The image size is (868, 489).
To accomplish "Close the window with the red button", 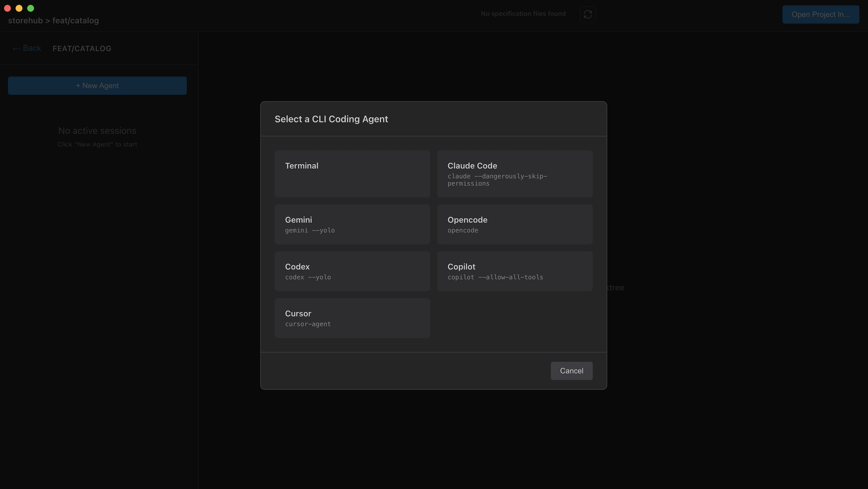I will (x=8, y=8).
